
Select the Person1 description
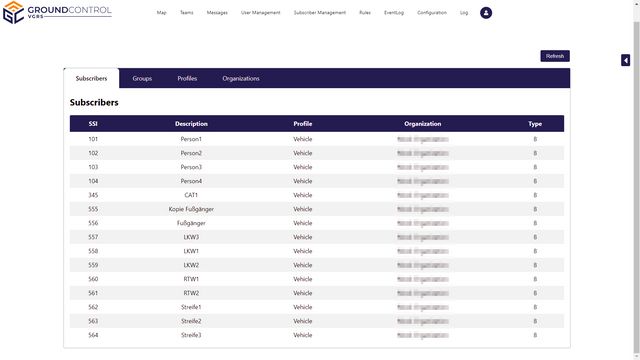pos(191,139)
